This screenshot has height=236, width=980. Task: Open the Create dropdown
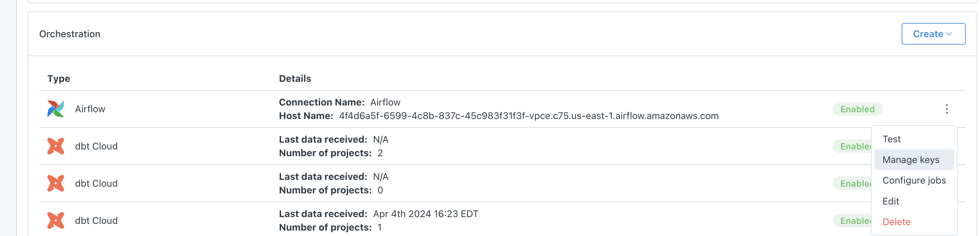point(933,33)
